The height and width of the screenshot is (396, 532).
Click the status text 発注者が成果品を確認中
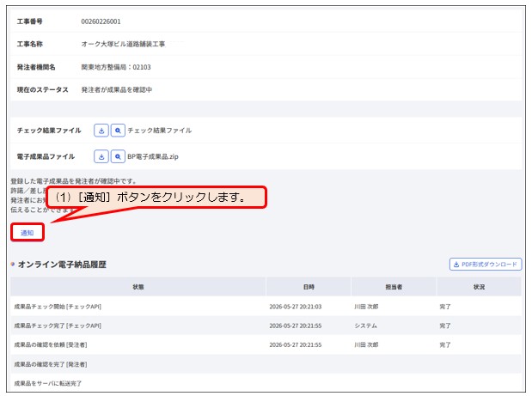117,90
